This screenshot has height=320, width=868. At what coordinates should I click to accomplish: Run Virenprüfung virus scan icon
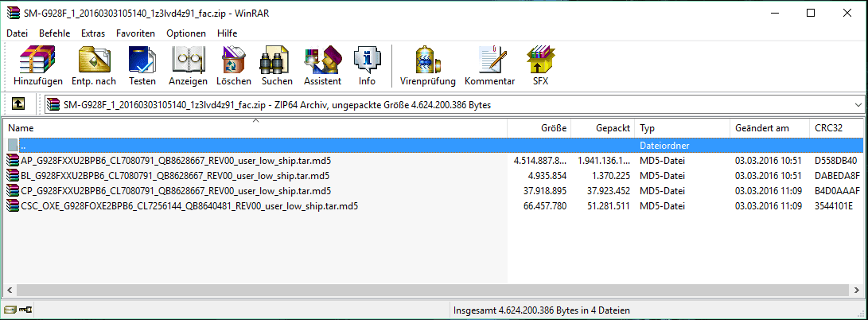tap(427, 60)
